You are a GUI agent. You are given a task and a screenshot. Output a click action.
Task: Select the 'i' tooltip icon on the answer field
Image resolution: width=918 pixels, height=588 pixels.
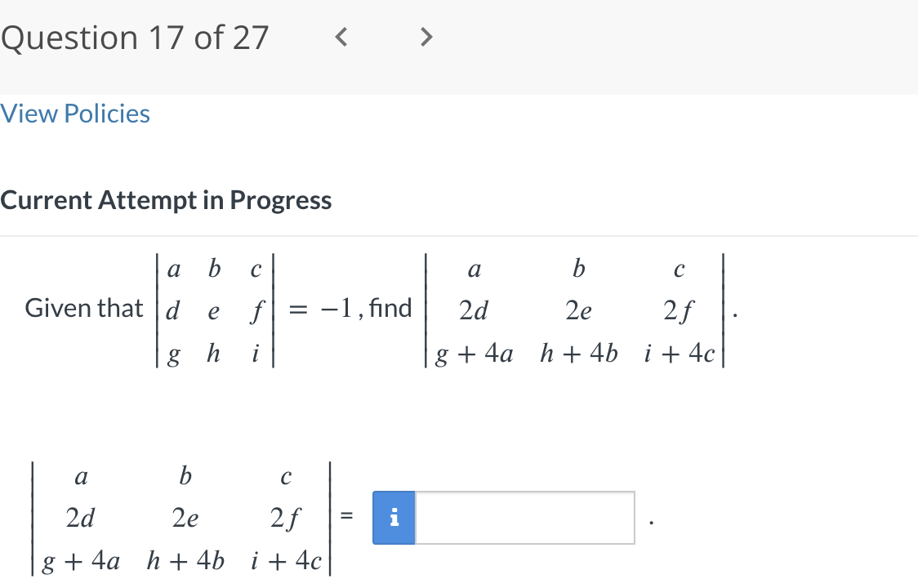394,517
